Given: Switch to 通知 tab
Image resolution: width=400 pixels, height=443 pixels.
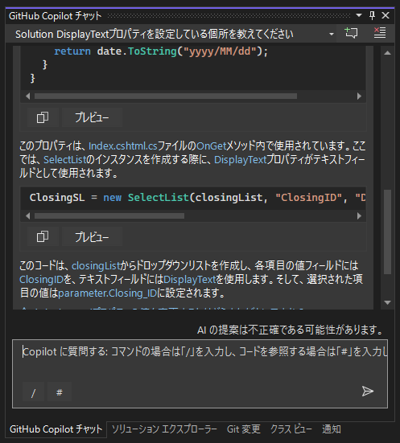Looking at the screenshot, I should pos(331,429).
